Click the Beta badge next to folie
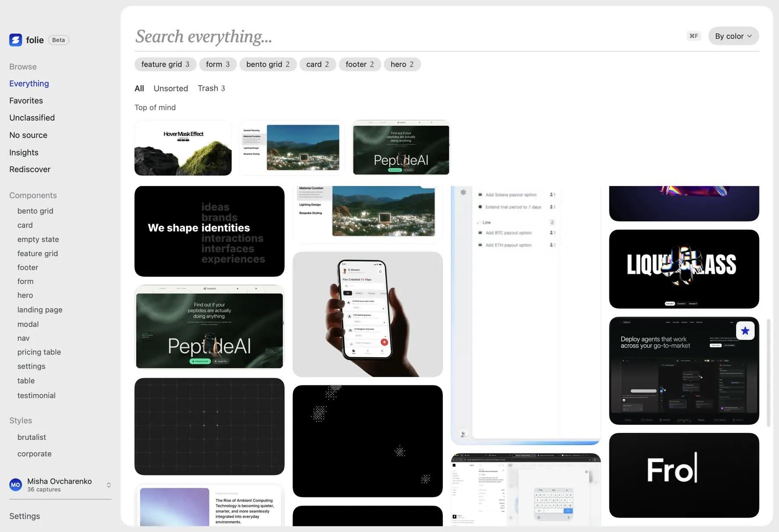Screen dimensions: 779x532 click(x=58, y=40)
